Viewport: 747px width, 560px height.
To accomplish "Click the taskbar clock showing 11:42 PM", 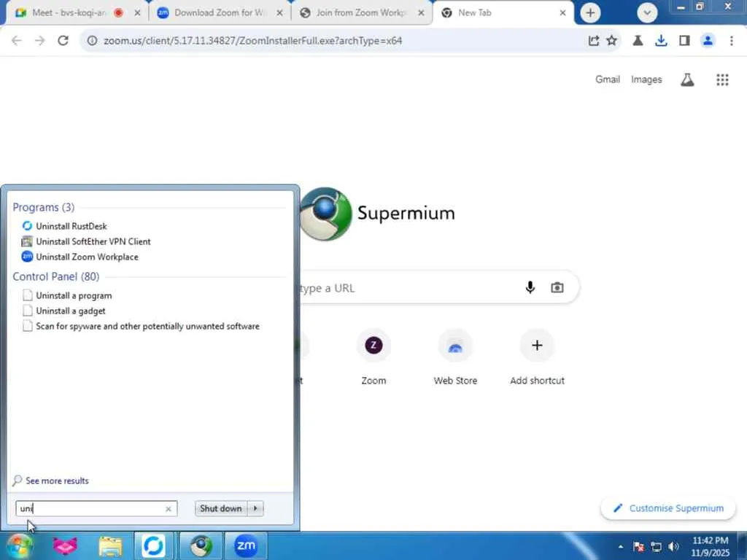I will [710, 546].
